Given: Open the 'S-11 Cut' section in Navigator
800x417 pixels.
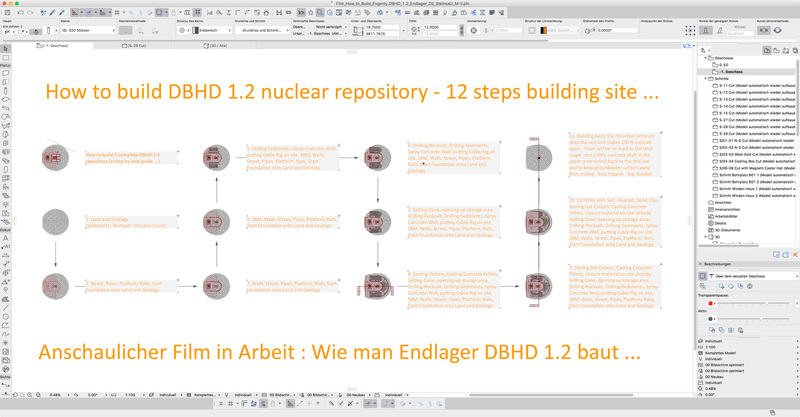Looking at the screenshot, I should [x=745, y=85].
